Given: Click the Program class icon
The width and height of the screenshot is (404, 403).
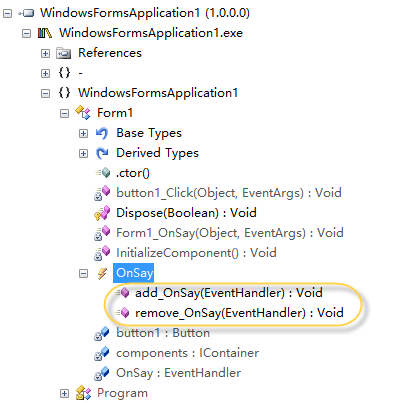Looking at the screenshot, I should [x=83, y=393].
